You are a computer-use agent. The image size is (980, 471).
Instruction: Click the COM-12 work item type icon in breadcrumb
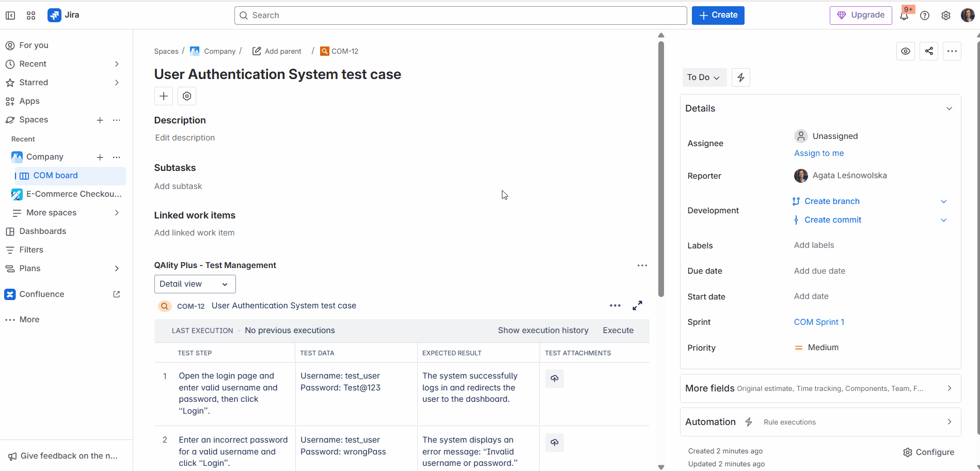[x=325, y=51]
